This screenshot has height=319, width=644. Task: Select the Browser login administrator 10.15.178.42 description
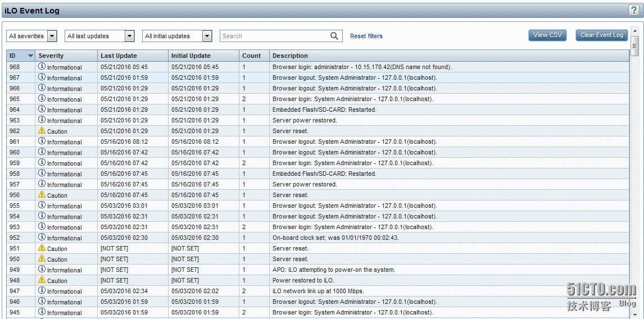click(x=362, y=67)
